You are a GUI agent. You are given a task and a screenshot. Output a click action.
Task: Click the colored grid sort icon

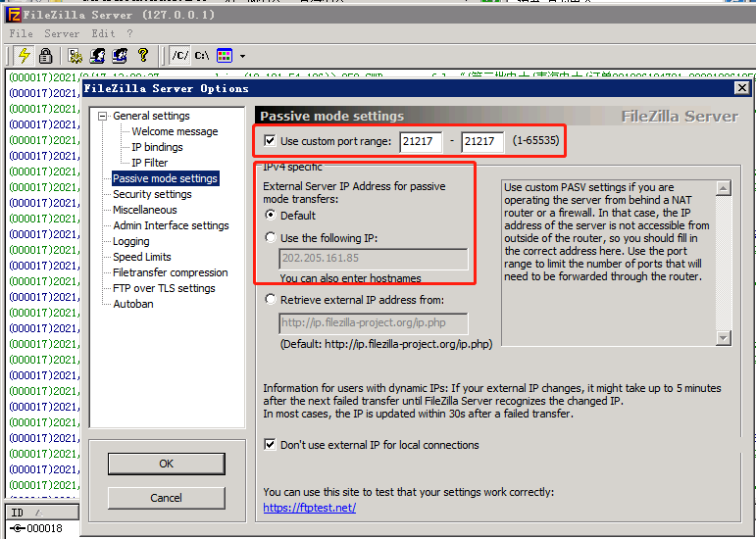pos(225,56)
